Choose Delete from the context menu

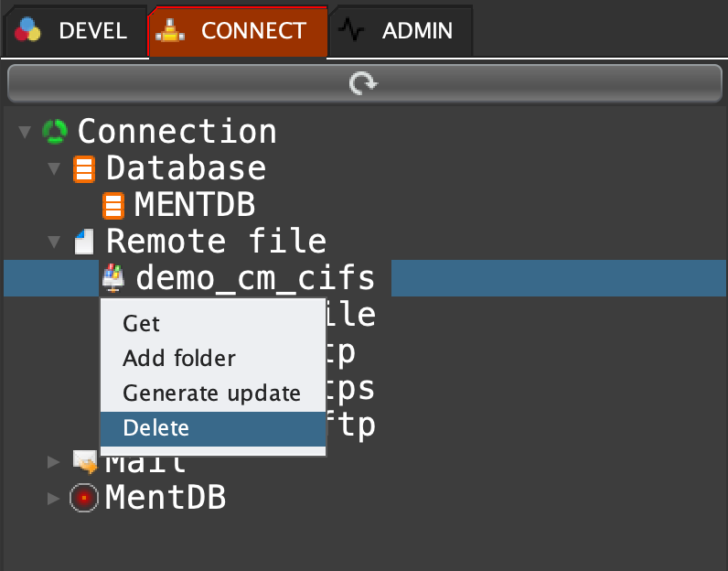click(155, 428)
